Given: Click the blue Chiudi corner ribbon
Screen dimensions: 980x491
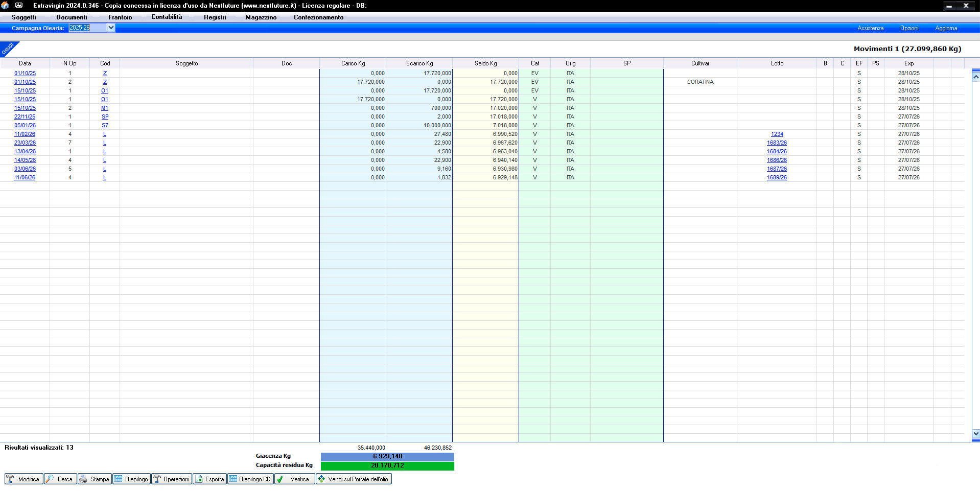Looking at the screenshot, I should click(7, 48).
